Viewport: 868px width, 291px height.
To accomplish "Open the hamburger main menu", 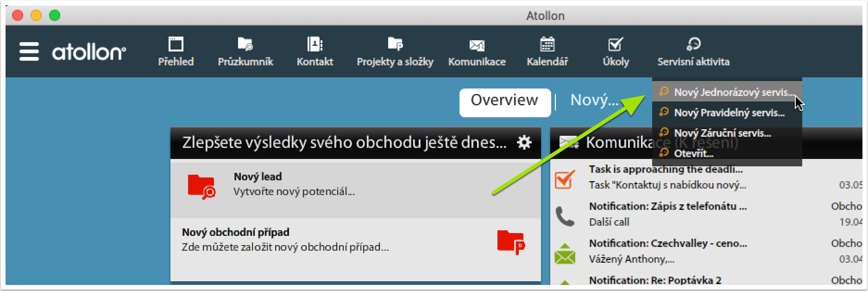I will pos(29,51).
